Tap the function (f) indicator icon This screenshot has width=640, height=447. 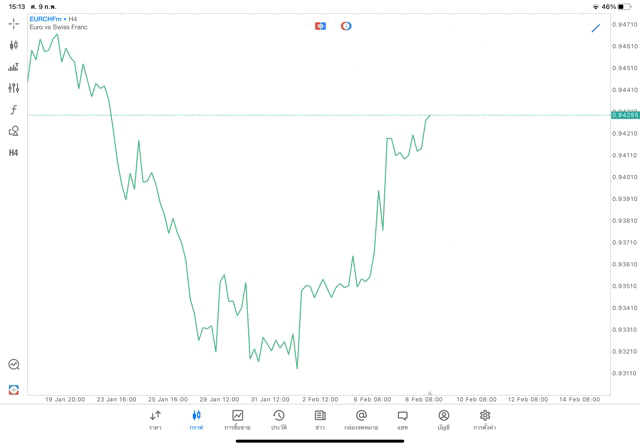[x=13, y=110]
